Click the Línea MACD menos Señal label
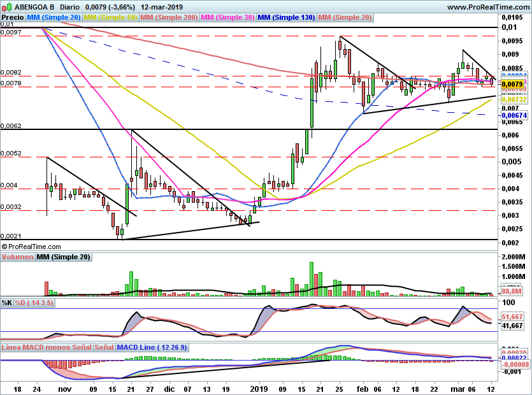The height and width of the screenshot is (395, 532). point(47,347)
